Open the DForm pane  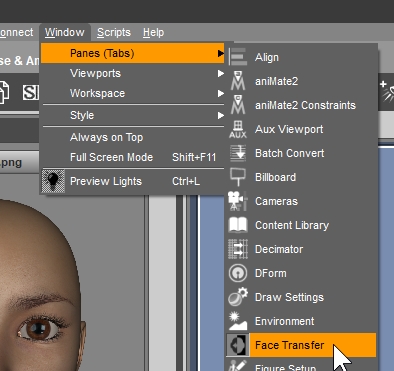302,273
